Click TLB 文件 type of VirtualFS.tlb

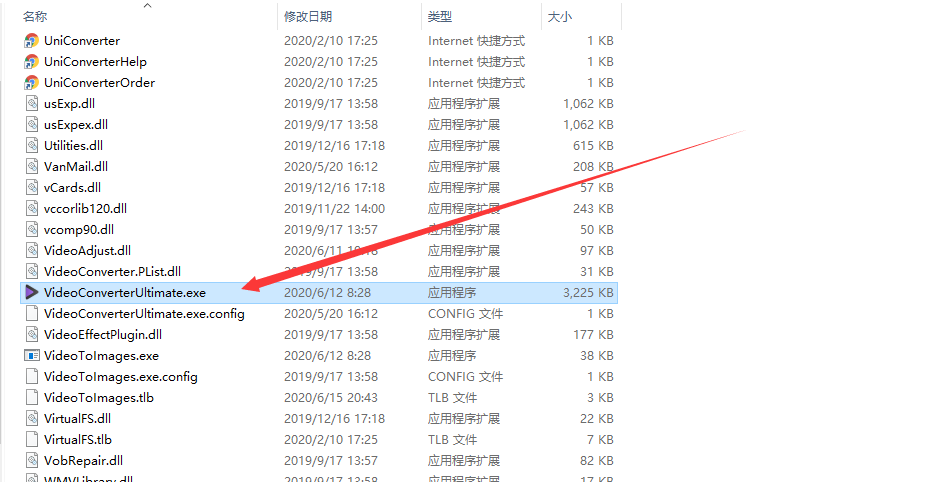pyautogui.click(x=452, y=440)
